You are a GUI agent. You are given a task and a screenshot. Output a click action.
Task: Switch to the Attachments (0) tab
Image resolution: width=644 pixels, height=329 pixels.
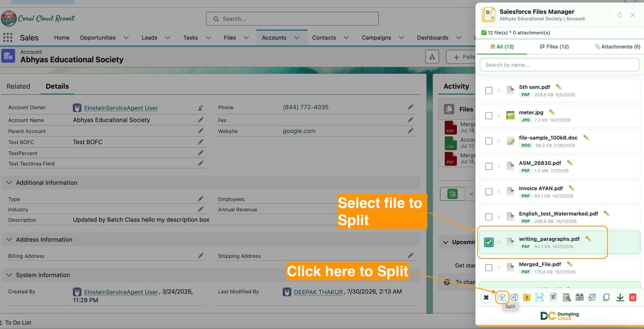pyautogui.click(x=617, y=47)
